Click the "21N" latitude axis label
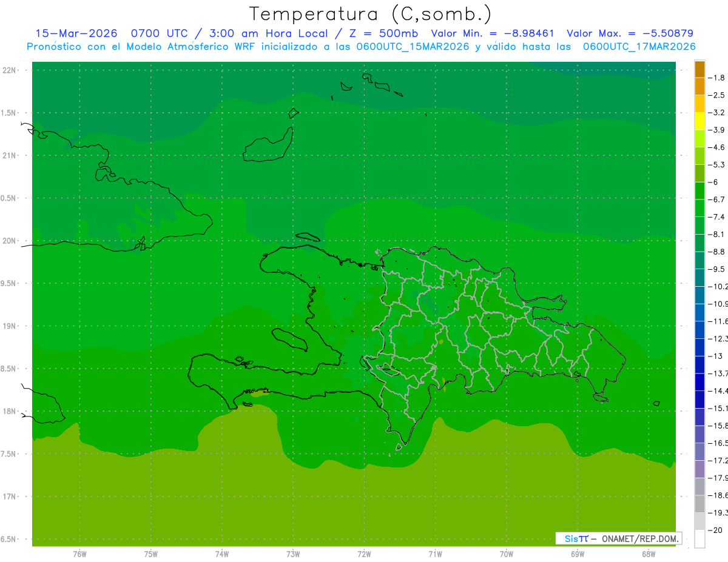Image resolution: width=728 pixels, height=562 pixels. pos(10,156)
